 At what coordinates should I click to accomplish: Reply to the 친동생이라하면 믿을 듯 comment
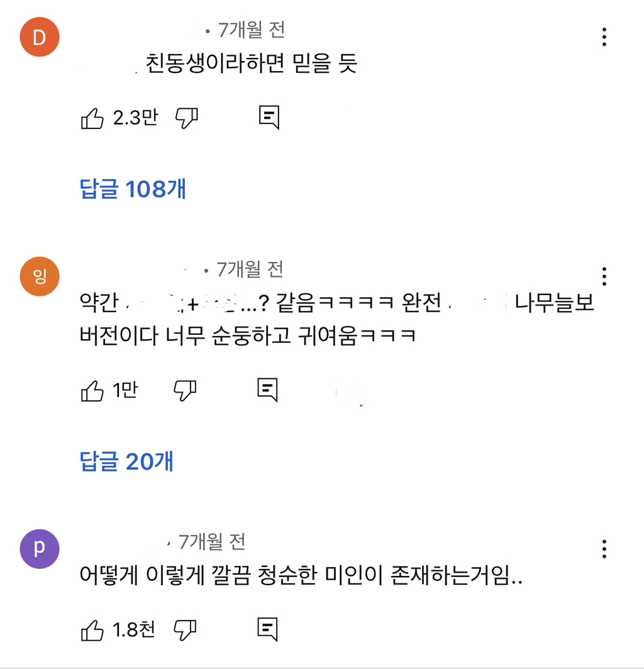click(269, 118)
